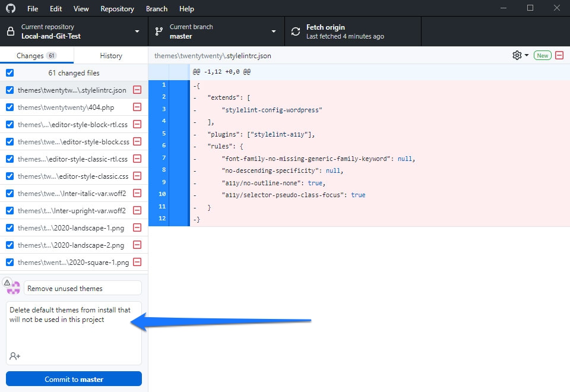Open the Help menu
The image size is (570, 392).
pyautogui.click(x=186, y=9)
